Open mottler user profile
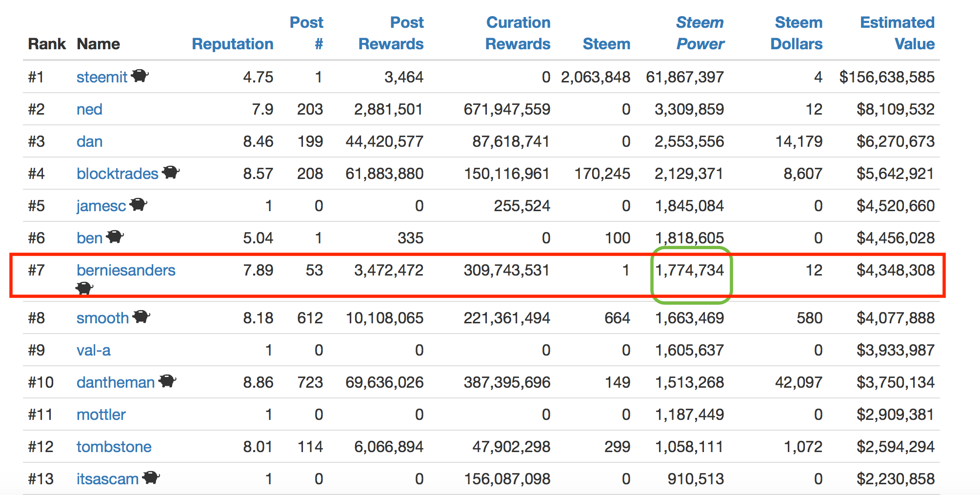This screenshot has height=495, width=980. coord(101,415)
